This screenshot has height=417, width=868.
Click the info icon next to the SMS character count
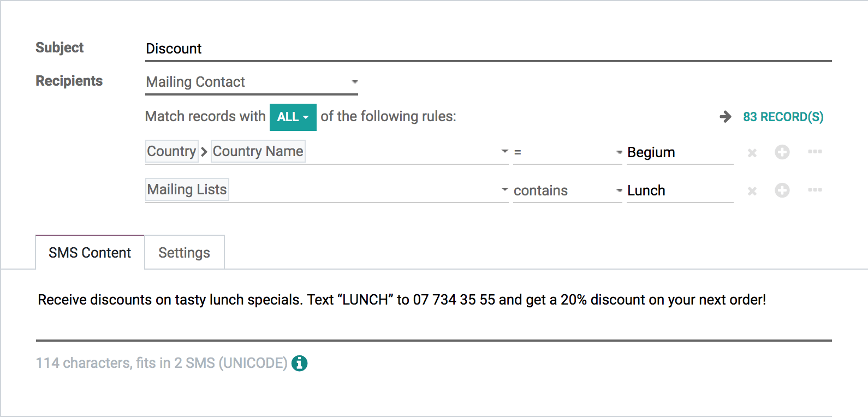click(299, 362)
